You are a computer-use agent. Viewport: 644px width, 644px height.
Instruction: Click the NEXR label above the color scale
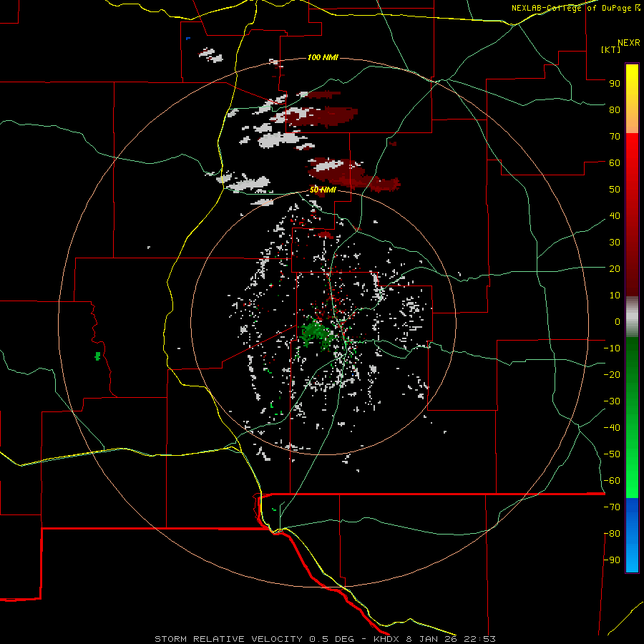pos(629,43)
